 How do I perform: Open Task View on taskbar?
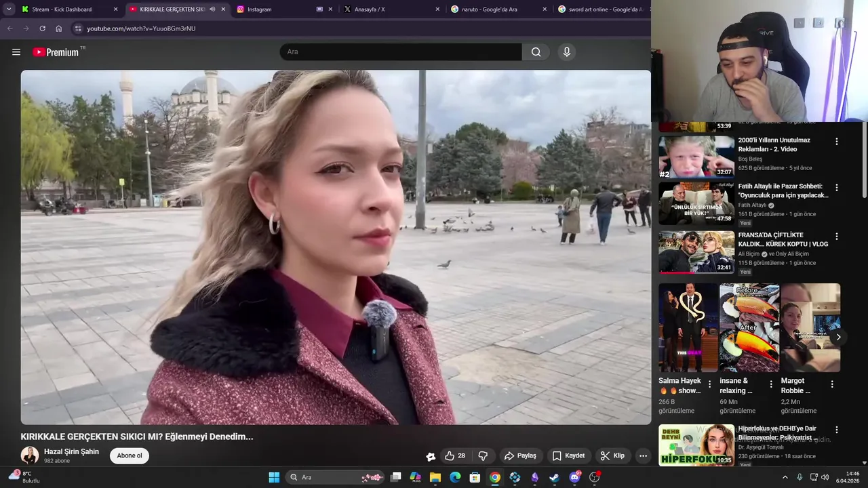pyautogui.click(x=395, y=477)
